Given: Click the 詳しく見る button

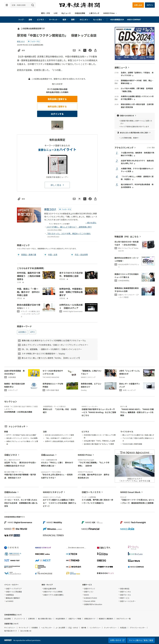Looking at the screenshot, I should pyautogui.click(x=57, y=185).
